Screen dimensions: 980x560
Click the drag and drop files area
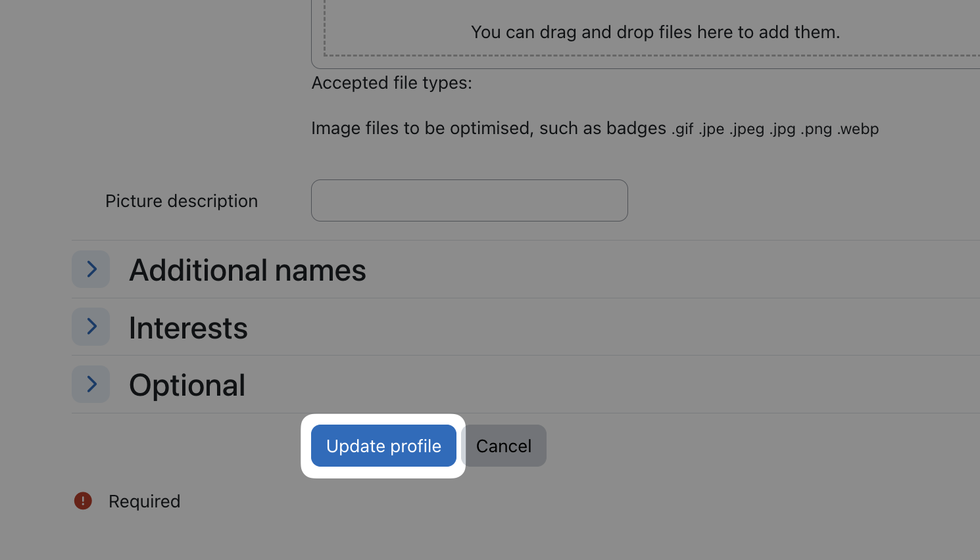pyautogui.click(x=654, y=32)
